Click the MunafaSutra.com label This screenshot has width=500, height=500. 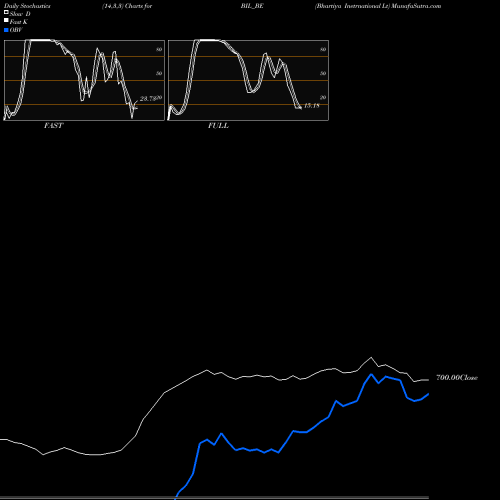(416, 6)
